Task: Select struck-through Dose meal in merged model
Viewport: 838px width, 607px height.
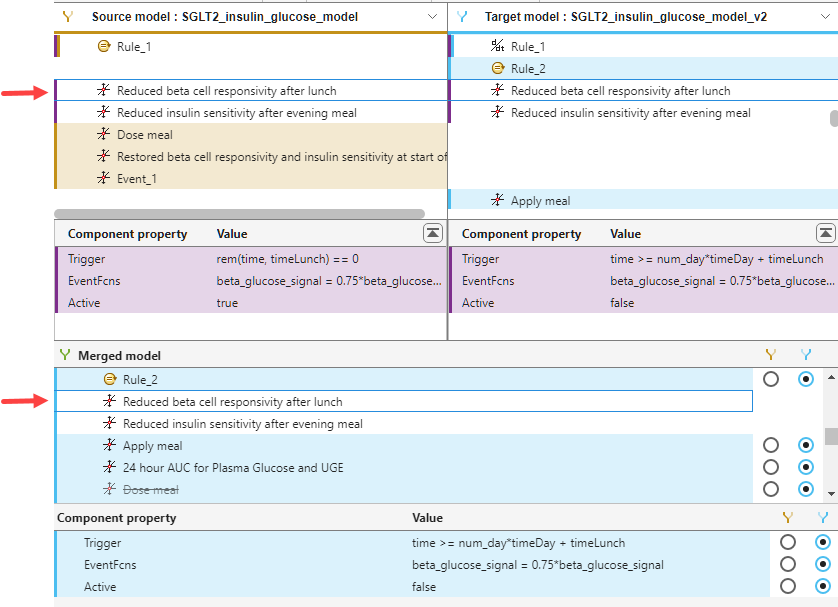Action: [x=150, y=490]
